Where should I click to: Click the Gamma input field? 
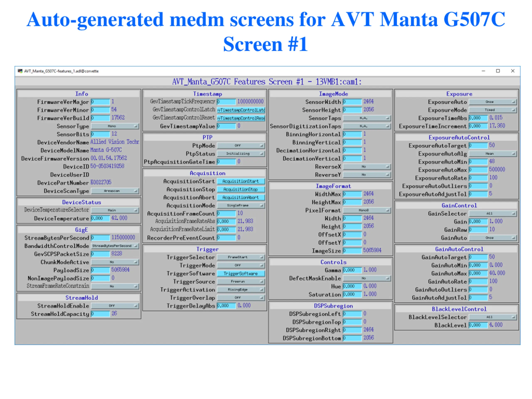tap(352, 270)
